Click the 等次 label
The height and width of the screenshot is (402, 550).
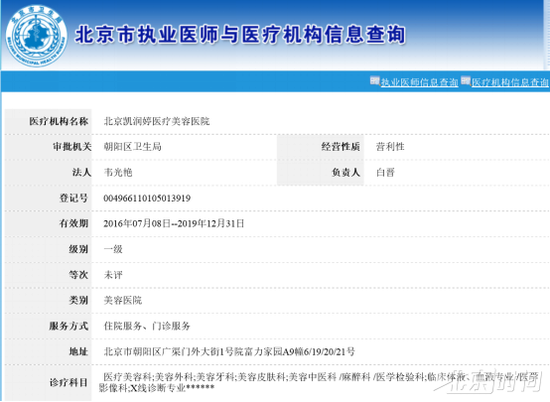point(78,275)
